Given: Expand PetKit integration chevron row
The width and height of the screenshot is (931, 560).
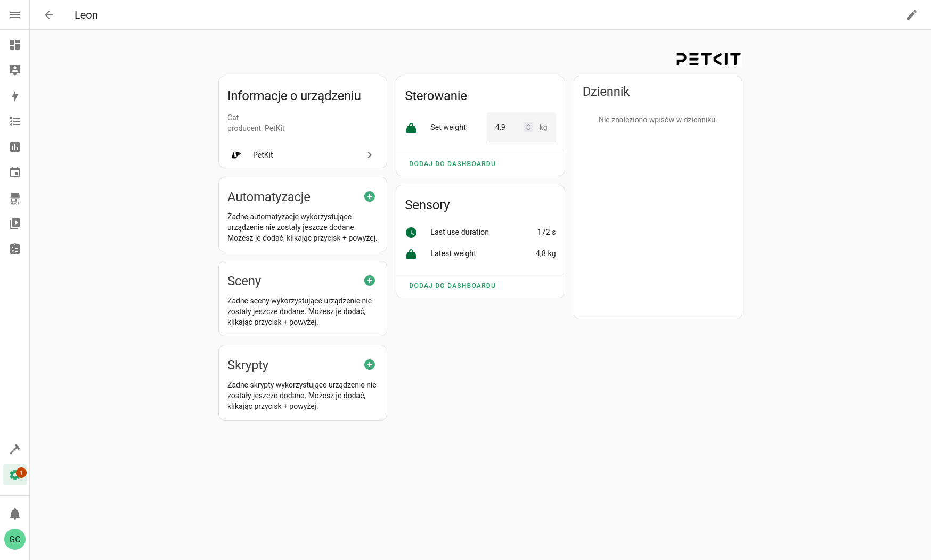Looking at the screenshot, I should coord(303,155).
